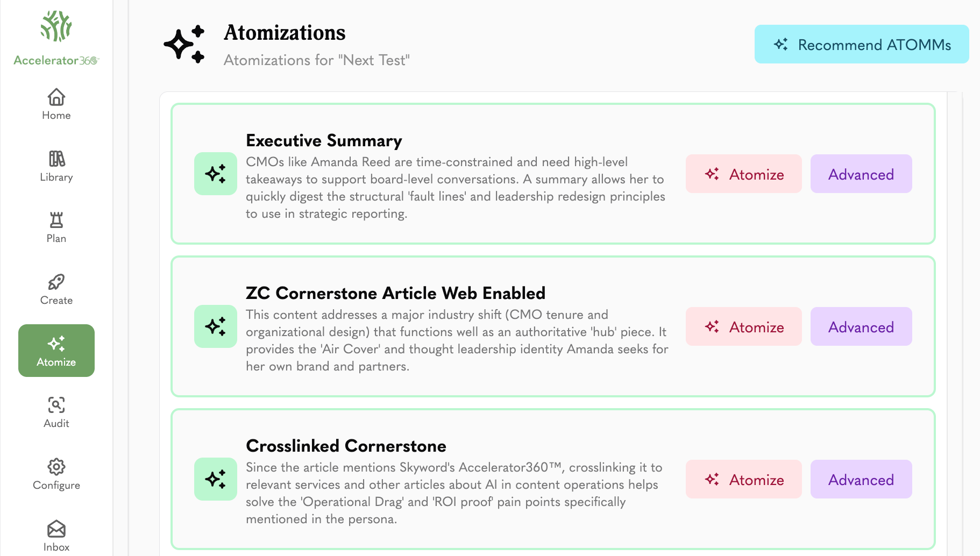
Task: Click the green sparkle icon for Executive Summary
Action: pyautogui.click(x=216, y=174)
